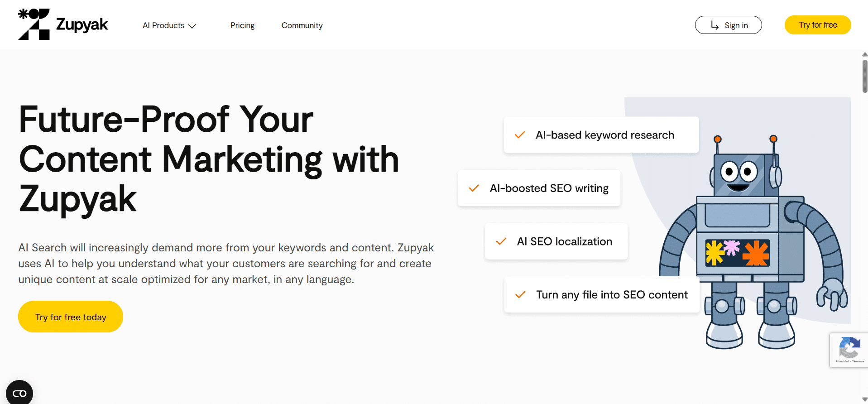
Task: Click checkmark beside AI-boosted SEO writing
Action: click(474, 188)
